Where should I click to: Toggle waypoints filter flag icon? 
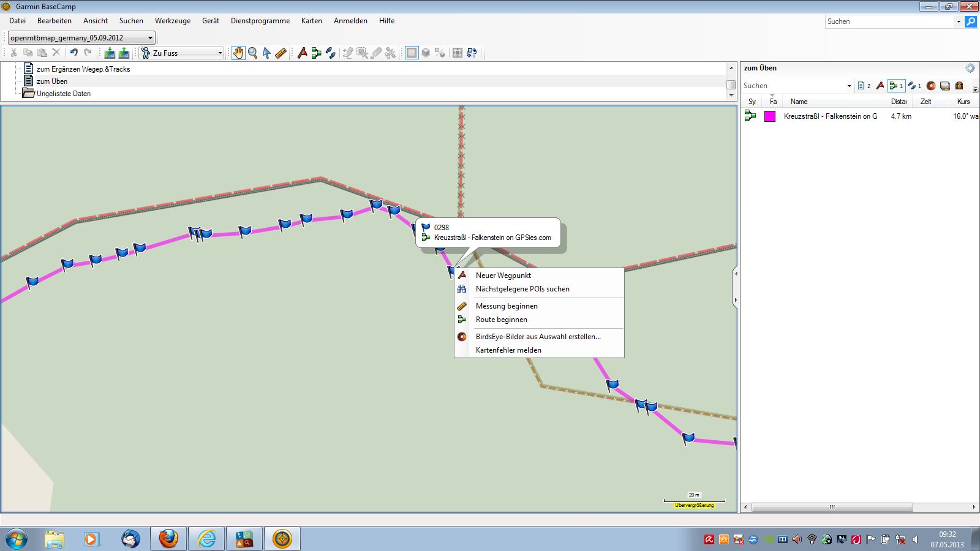pos(880,86)
